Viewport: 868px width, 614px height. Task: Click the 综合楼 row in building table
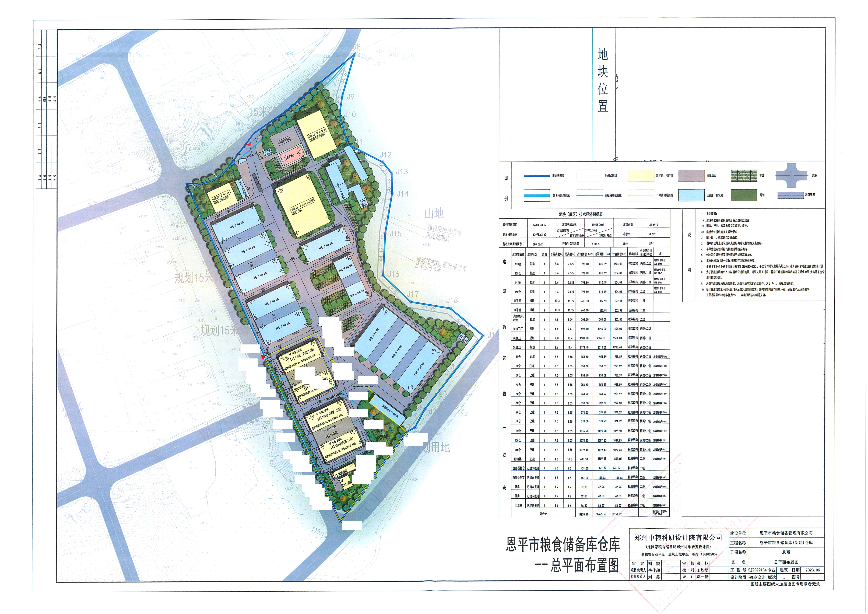(x=518, y=459)
